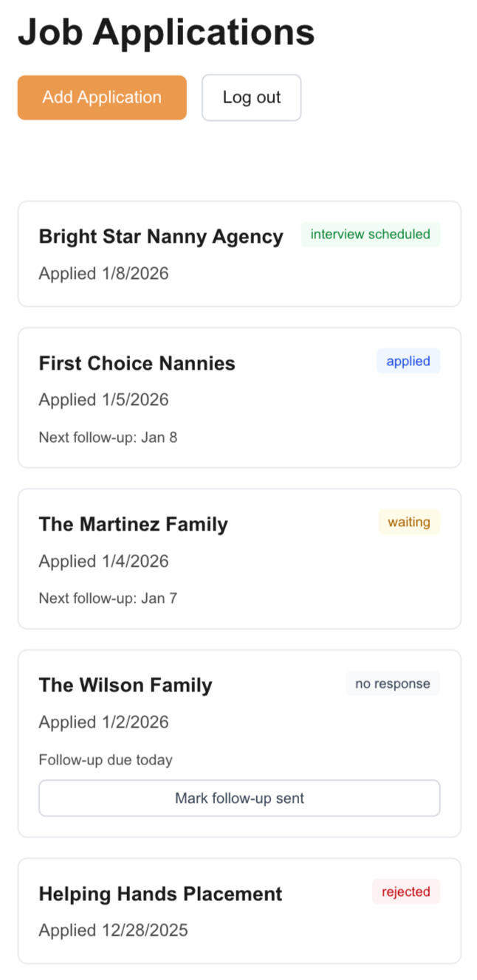Click the 'Applied 1/8/2026' date text
This screenshot has width=477, height=980.
pyautogui.click(x=103, y=274)
